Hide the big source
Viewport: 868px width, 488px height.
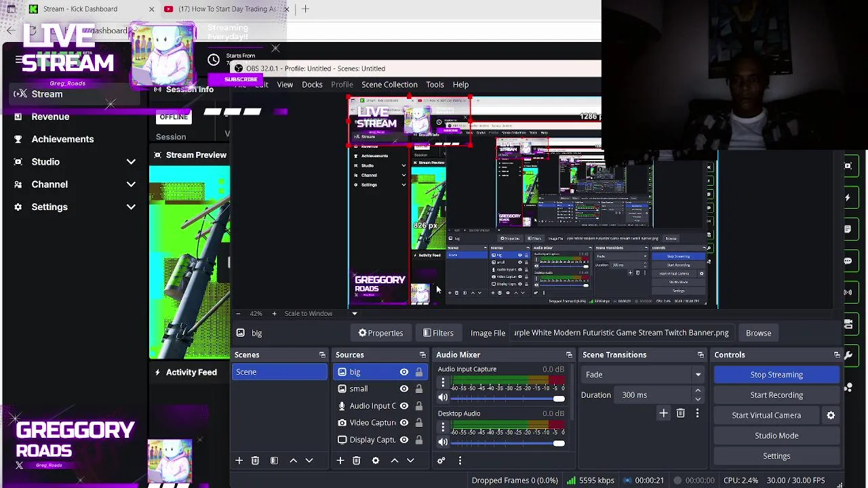(x=404, y=372)
